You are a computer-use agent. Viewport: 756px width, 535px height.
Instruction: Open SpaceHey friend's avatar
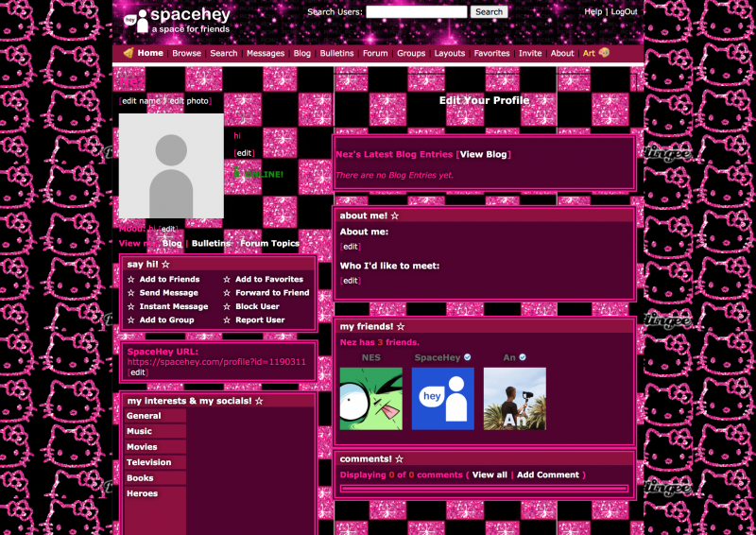pos(442,399)
